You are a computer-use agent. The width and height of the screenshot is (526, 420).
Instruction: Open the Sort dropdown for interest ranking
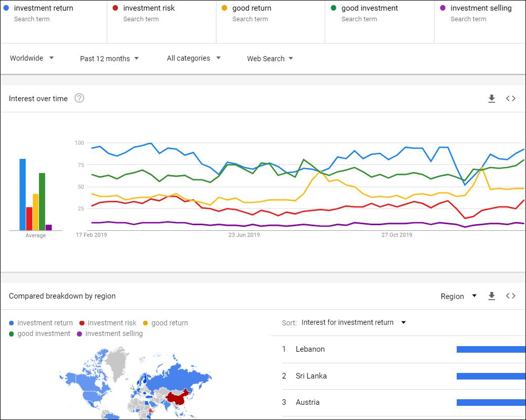click(354, 322)
